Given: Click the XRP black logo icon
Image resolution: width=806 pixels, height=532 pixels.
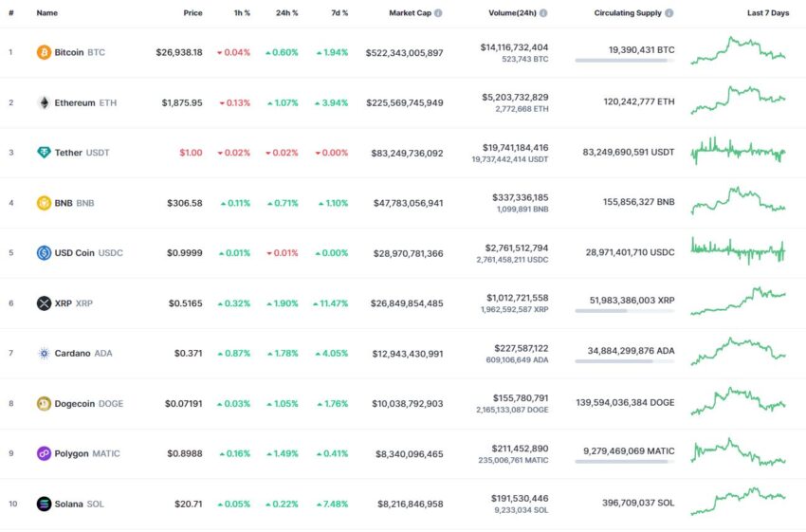Looking at the screenshot, I should 44,303.
